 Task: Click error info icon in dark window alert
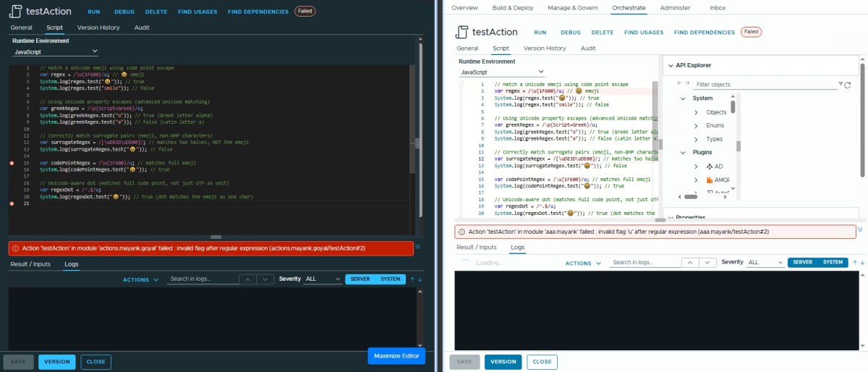pyautogui.click(x=15, y=248)
